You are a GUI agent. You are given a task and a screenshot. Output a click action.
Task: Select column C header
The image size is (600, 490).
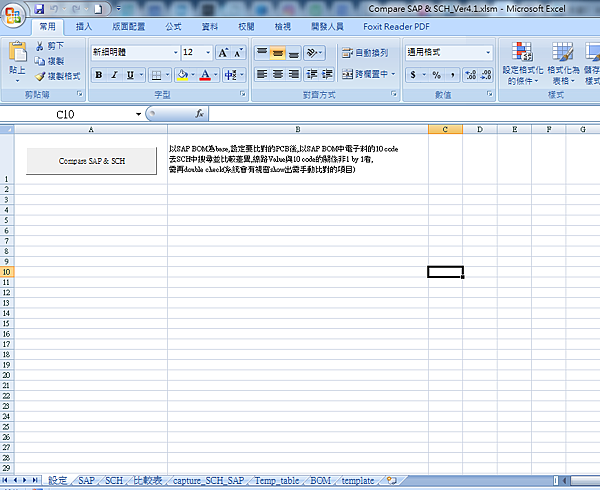tap(445, 129)
